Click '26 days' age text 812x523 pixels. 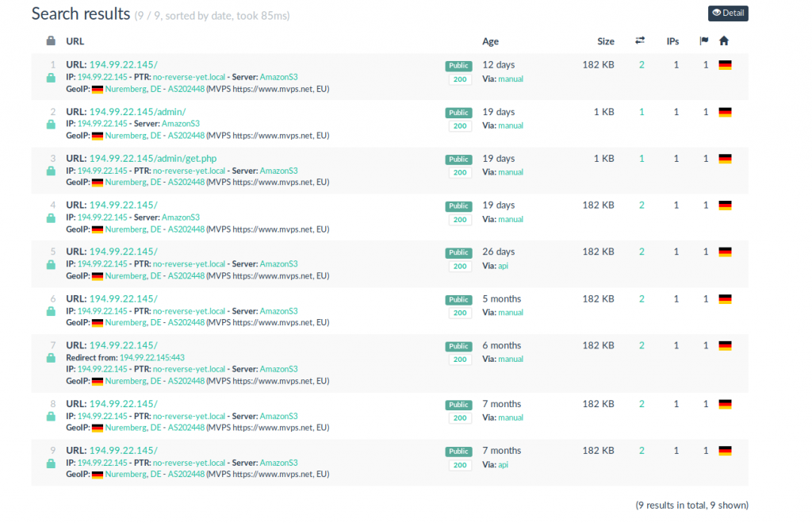499,252
